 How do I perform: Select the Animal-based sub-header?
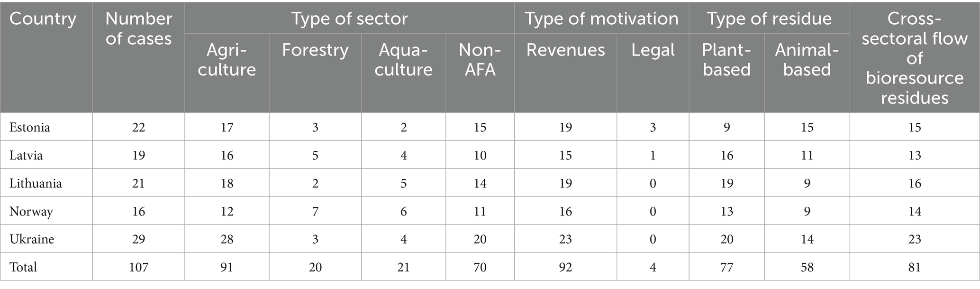click(807, 60)
